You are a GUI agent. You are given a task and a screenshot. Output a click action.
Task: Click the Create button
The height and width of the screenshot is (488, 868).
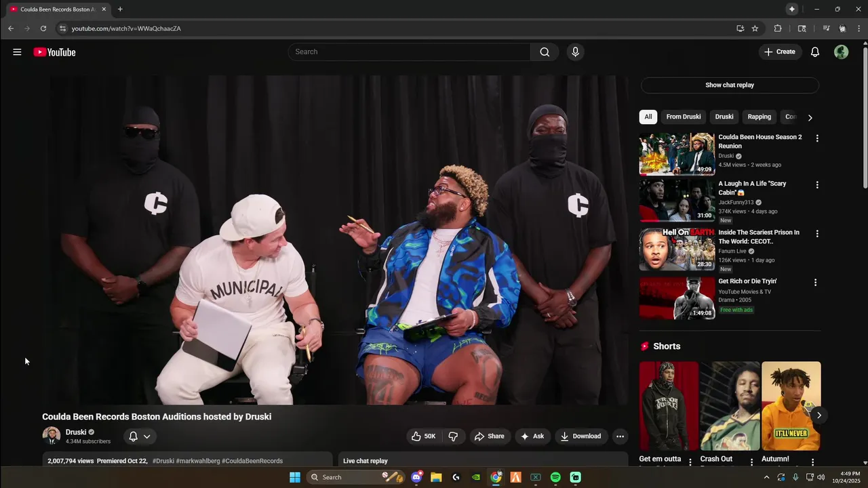point(780,52)
